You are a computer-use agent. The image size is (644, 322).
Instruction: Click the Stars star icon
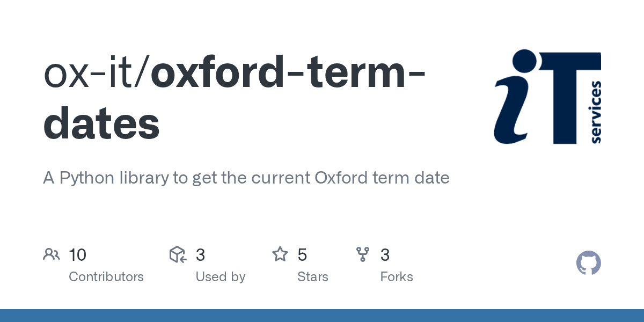280,254
